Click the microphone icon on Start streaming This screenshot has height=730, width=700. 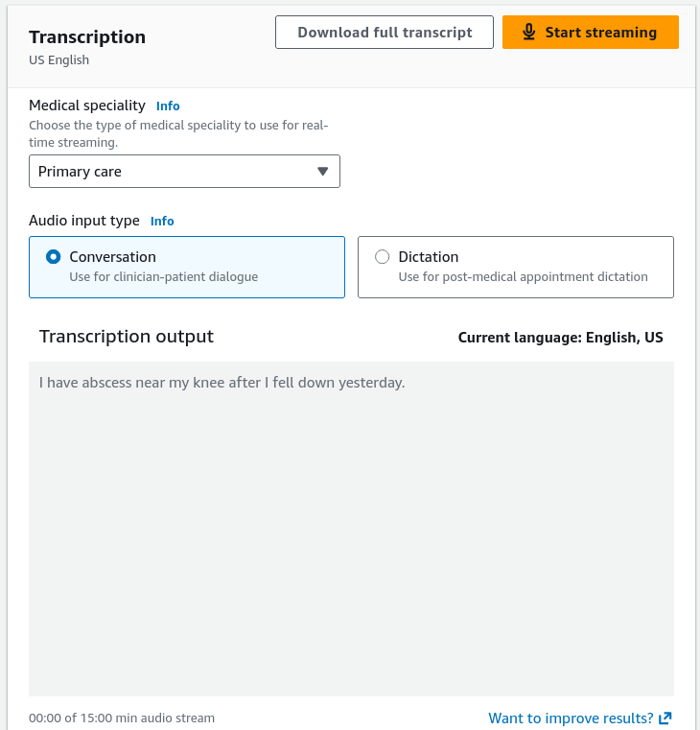528,32
